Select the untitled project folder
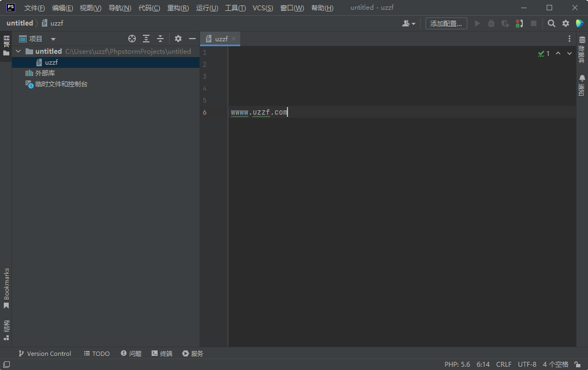The height and width of the screenshot is (370, 588). [48, 52]
